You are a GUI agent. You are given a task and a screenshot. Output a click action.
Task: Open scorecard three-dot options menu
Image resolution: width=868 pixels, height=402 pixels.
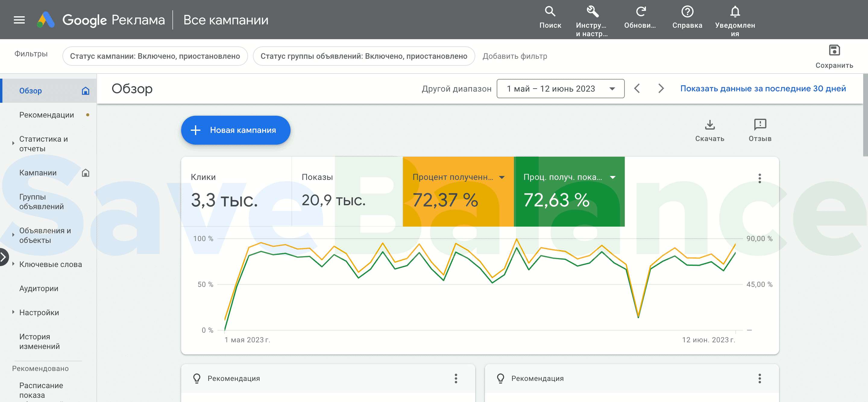point(759,178)
